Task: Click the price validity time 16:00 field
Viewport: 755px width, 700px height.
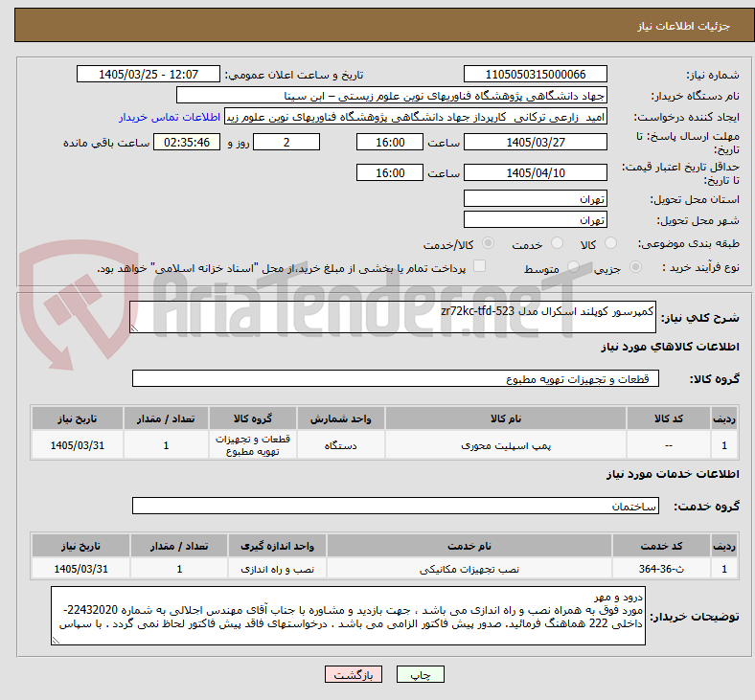Action: [390, 172]
